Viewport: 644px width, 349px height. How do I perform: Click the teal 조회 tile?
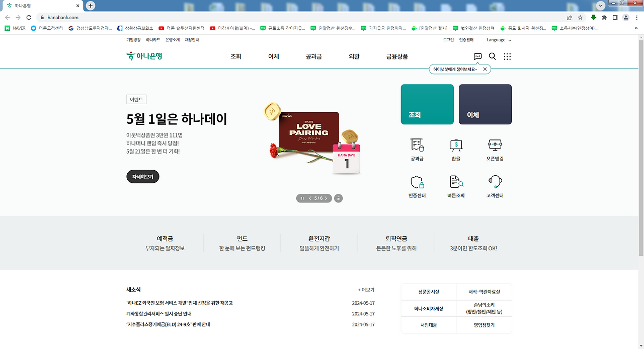[427, 104]
